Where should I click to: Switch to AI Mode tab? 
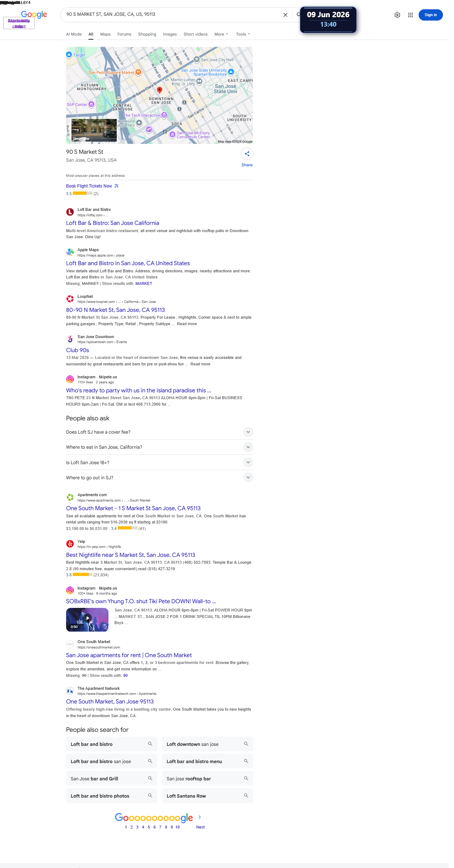pos(74,34)
